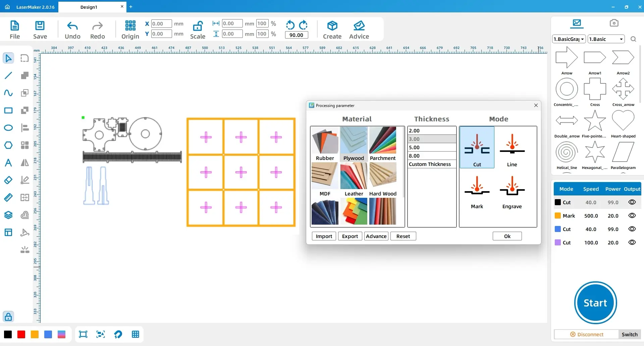Choose the Rectangle tool

tap(8, 110)
